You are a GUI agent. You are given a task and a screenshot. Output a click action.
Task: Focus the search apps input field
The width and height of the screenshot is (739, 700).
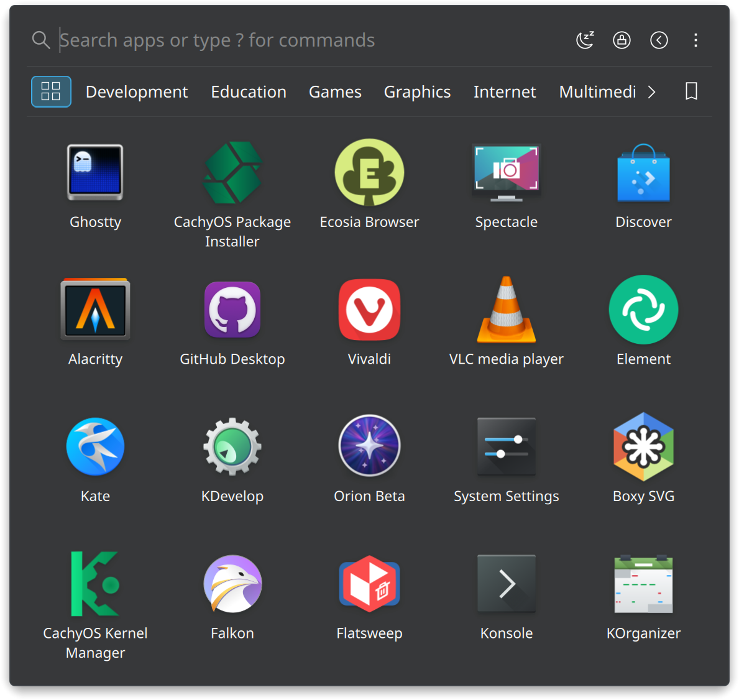[x=311, y=40]
